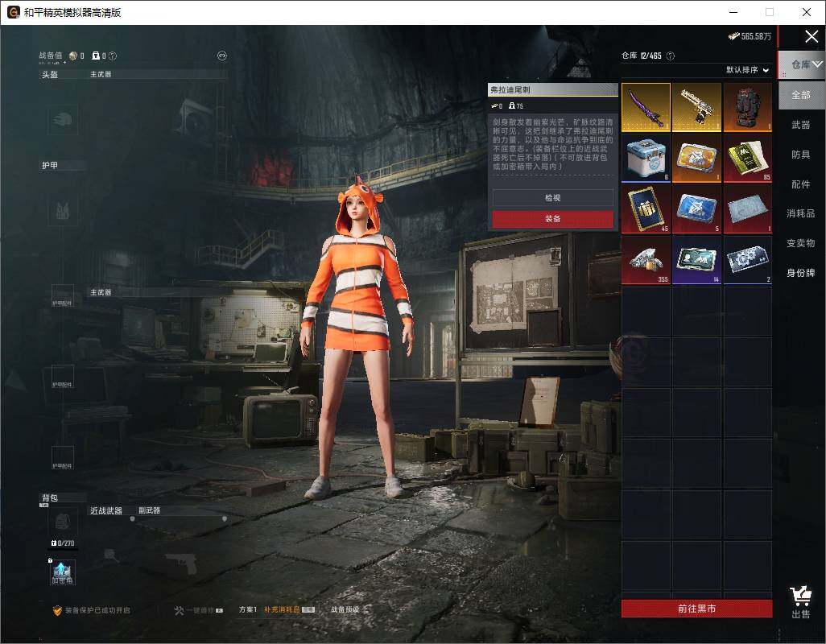Viewport: 826px width, 644px height.
Task: Open the 默认排序 sort dropdown
Action: [x=748, y=70]
